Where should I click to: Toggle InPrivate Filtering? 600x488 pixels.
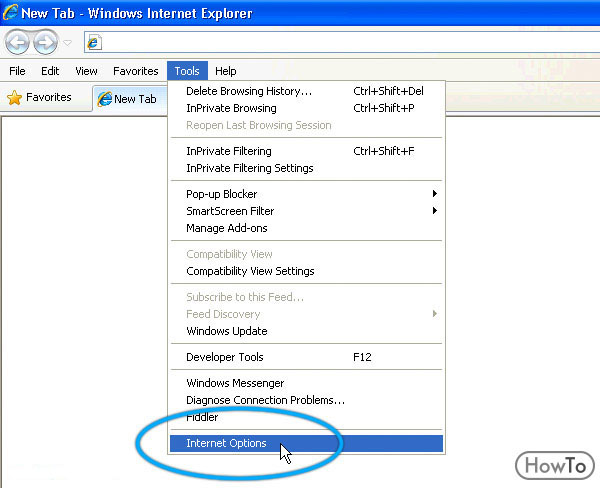[x=306, y=151]
